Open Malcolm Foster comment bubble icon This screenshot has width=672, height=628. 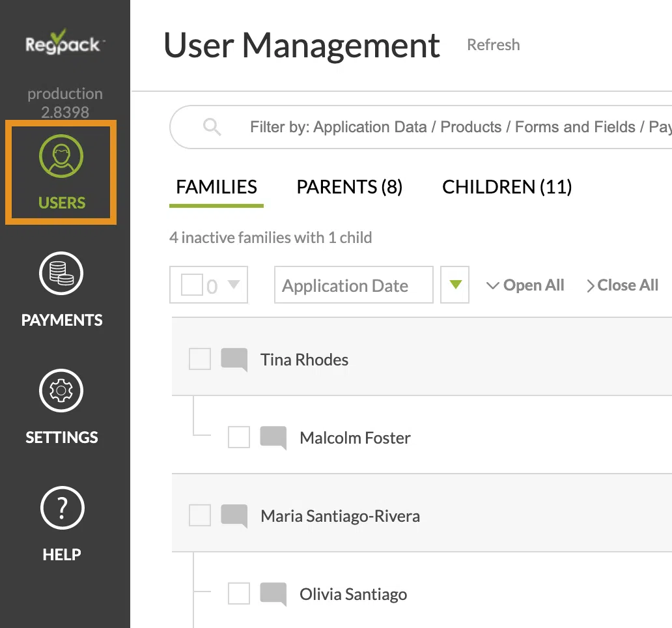tap(273, 438)
